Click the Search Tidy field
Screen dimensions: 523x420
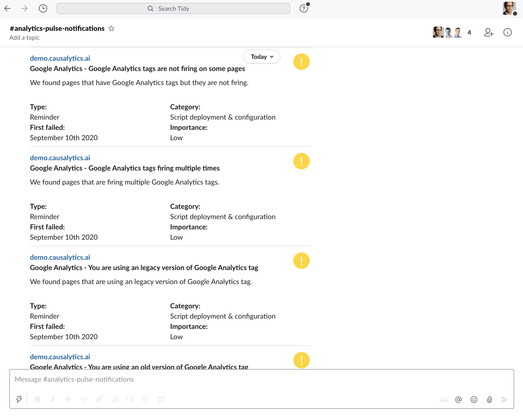tap(173, 9)
